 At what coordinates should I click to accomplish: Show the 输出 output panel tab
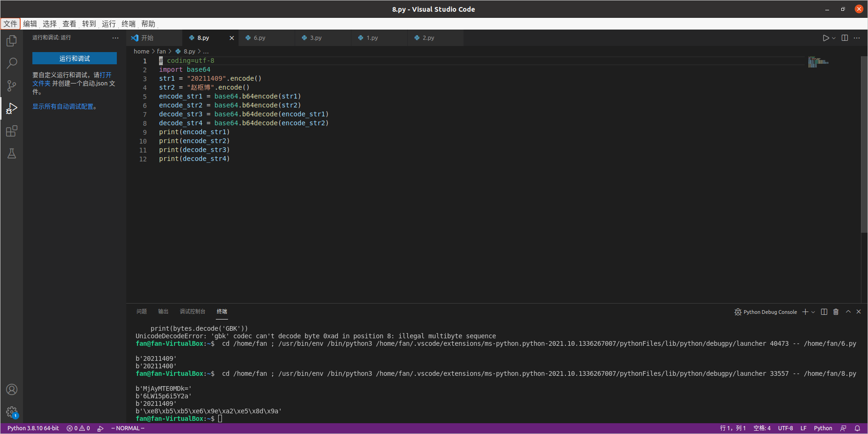[163, 312]
